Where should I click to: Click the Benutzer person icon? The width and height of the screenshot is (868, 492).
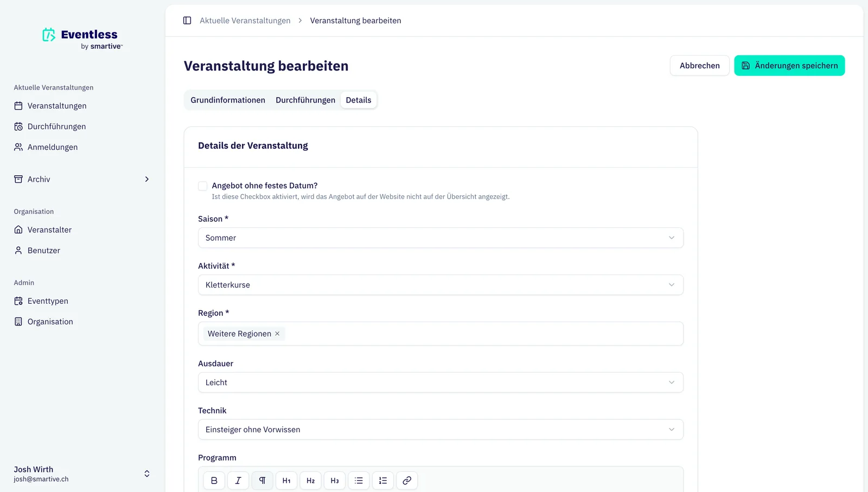point(18,251)
